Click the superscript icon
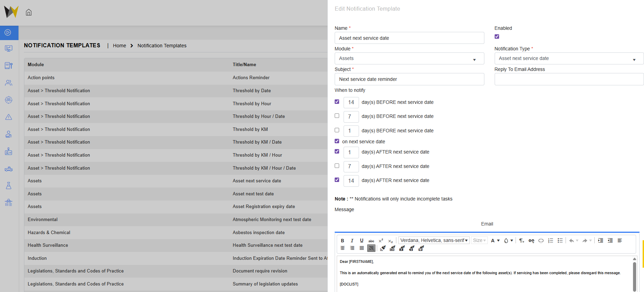 [381, 241]
